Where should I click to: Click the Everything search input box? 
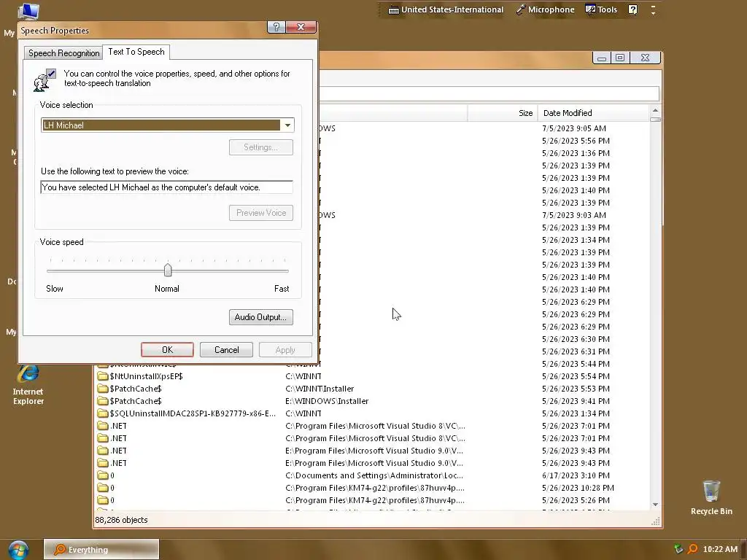[x=489, y=93]
